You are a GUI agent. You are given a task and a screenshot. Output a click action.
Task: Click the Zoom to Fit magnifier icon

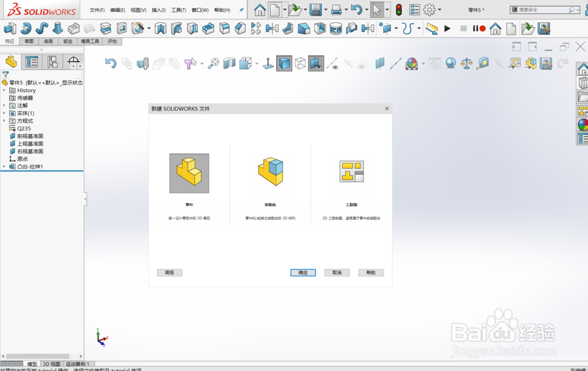[214, 63]
